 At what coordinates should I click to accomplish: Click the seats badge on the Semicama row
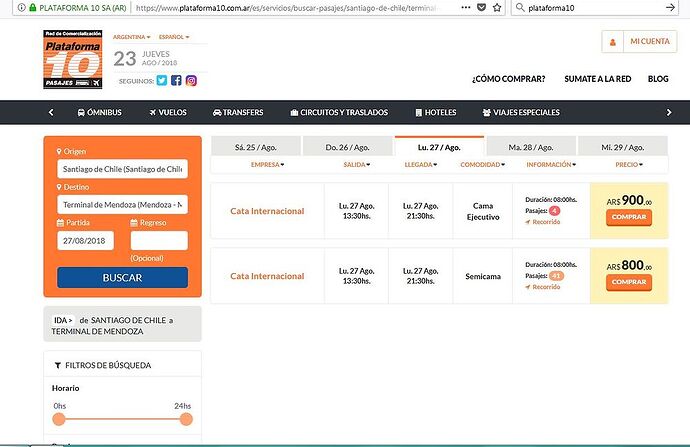click(x=556, y=276)
